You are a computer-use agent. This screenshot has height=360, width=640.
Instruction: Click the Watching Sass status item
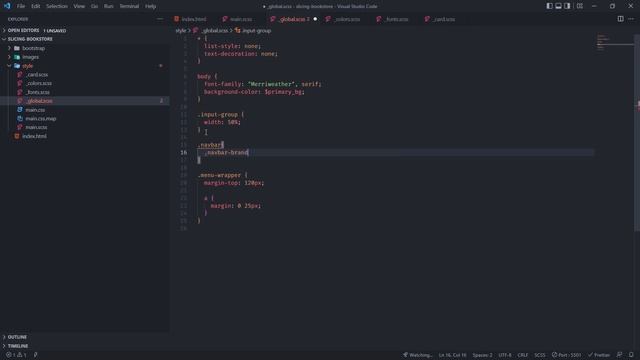pyautogui.click(x=417, y=355)
